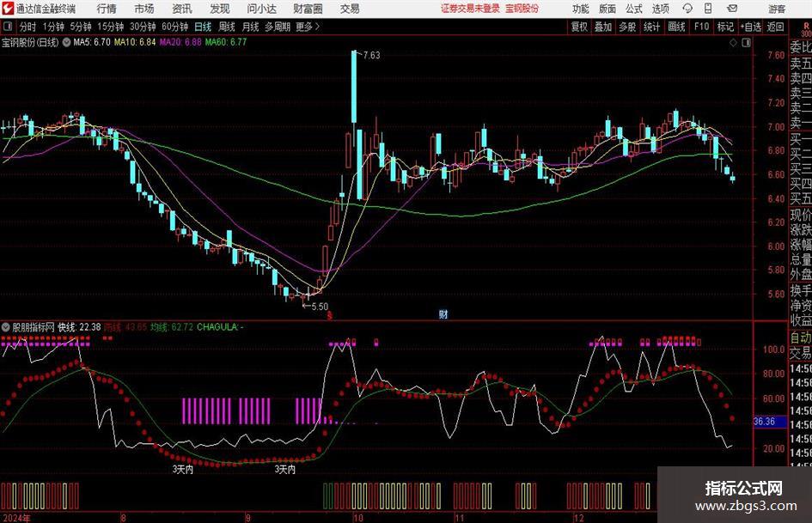Click the diamond icon at chart top-right
The image size is (812, 523).
[x=733, y=43]
